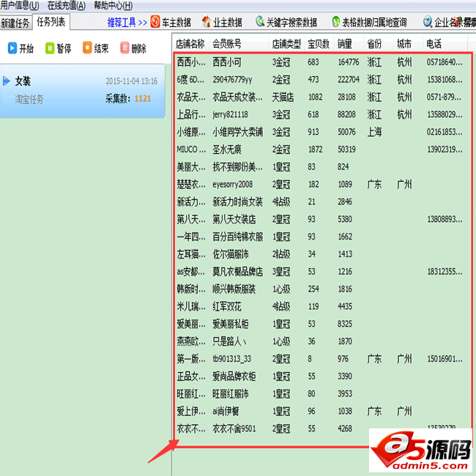The image size is (476, 476).
Task: Select the row with account 第八天女装店
Action: click(323, 219)
